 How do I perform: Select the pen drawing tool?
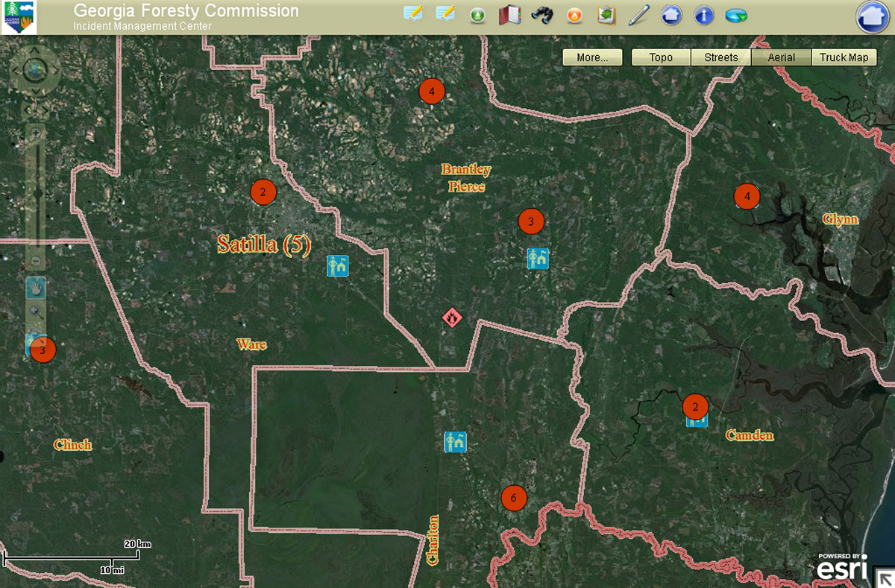coord(639,15)
